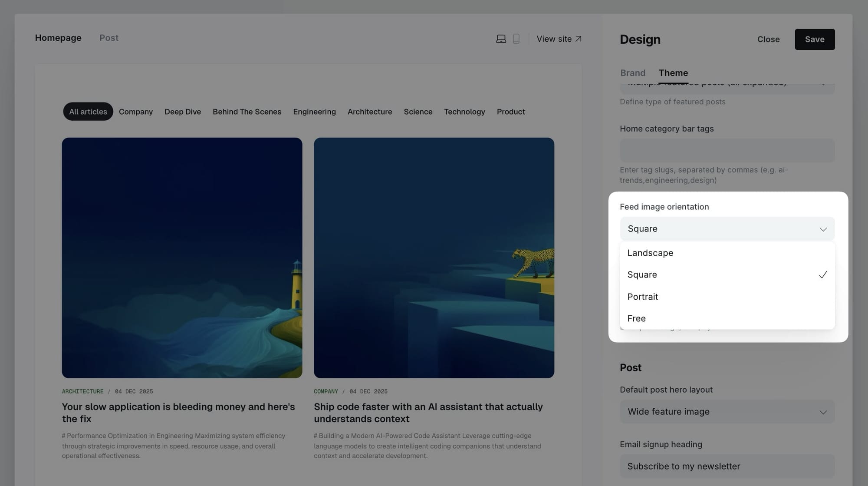
Task: Switch to mobile phone preview
Action: click(x=516, y=38)
